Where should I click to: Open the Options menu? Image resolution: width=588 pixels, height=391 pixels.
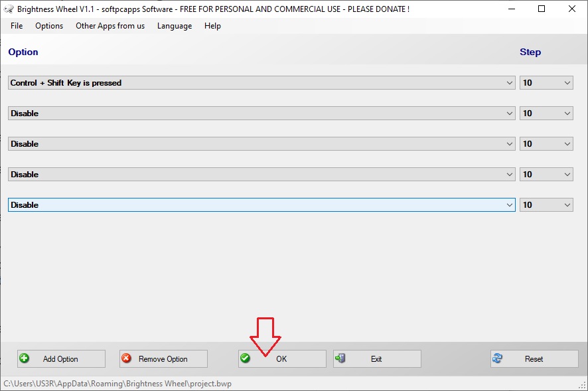pos(49,26)
